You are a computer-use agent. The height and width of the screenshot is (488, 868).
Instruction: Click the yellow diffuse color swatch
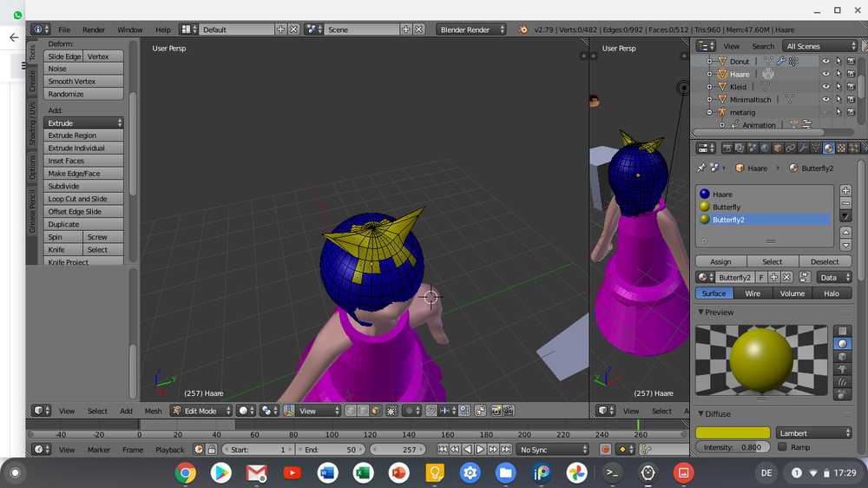tap(733, 433)
